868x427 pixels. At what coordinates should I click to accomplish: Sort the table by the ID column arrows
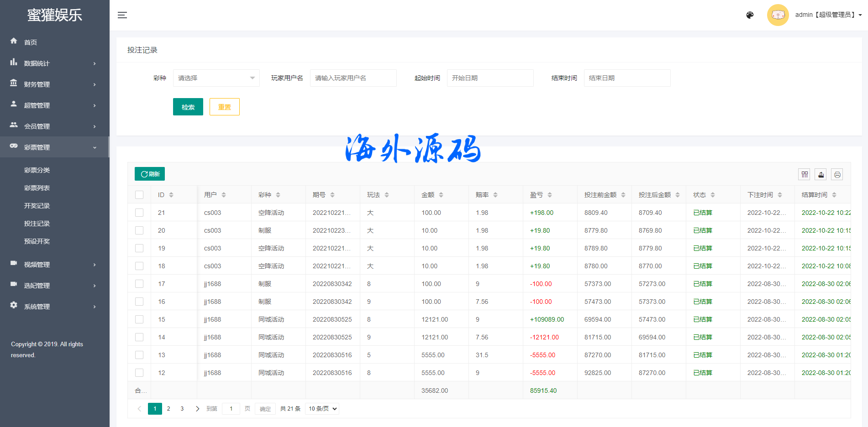tap(171, 195)
